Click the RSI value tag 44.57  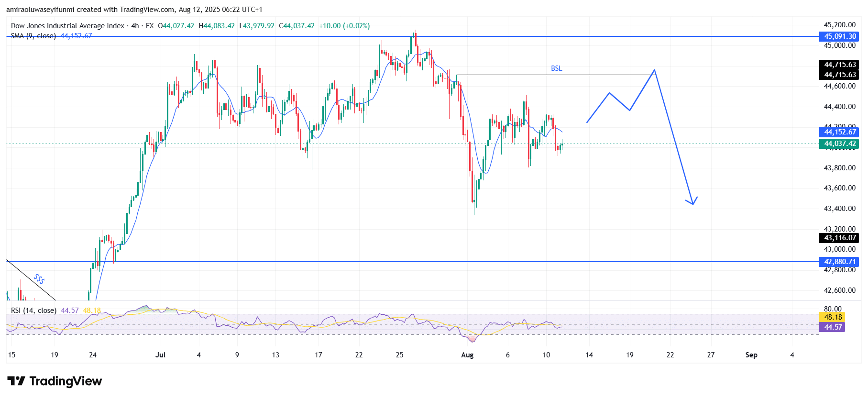[x=833, y=327]
